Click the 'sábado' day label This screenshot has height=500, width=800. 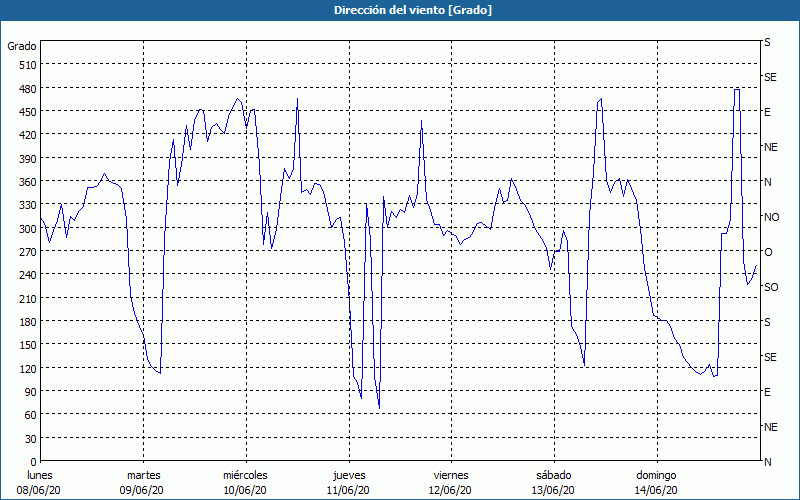point(554,475)
